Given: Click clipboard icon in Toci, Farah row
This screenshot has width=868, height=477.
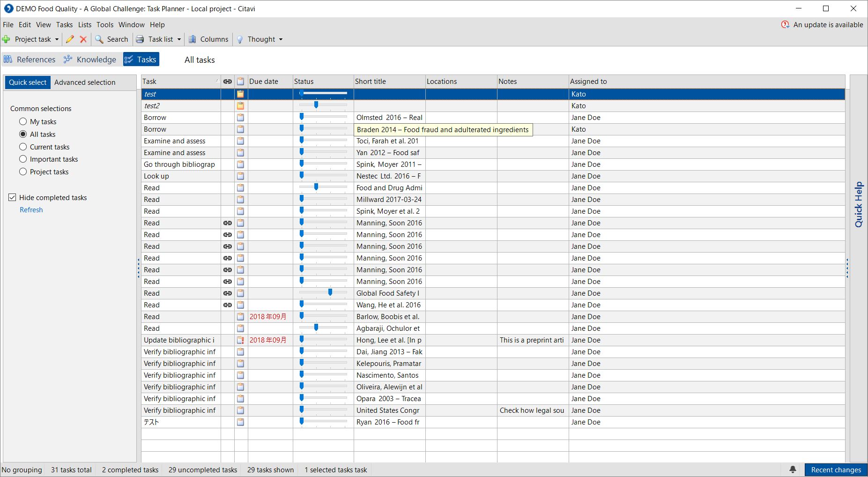Looking at the screenshot, I should (241, 141).
